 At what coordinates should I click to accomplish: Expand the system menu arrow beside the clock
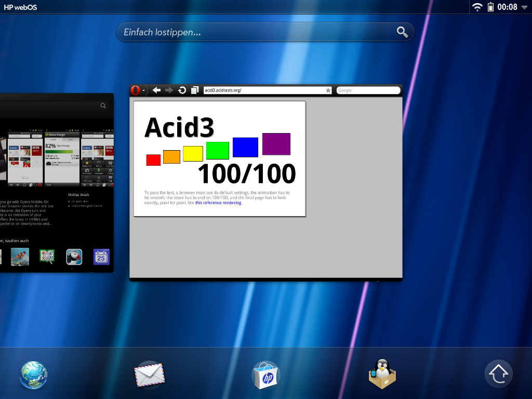coord(524,7)
